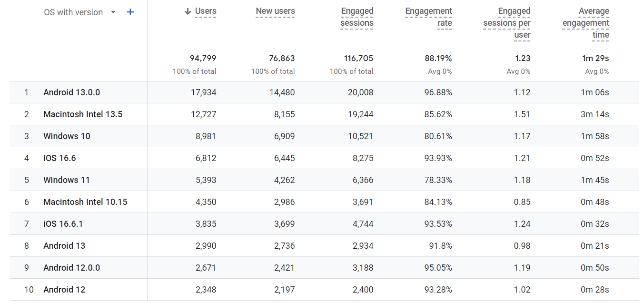Click Macintosh Intel 10.15 sessions per user 0.85

tap(522, 202)
